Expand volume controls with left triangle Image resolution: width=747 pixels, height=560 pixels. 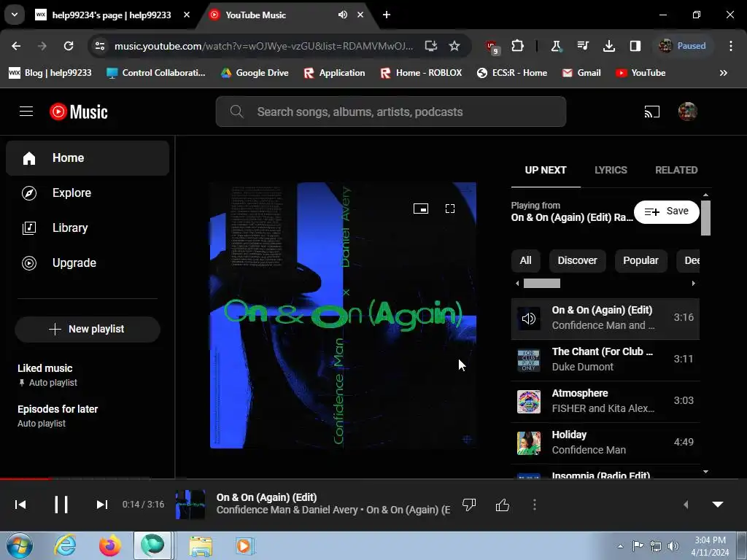[686, 505]
